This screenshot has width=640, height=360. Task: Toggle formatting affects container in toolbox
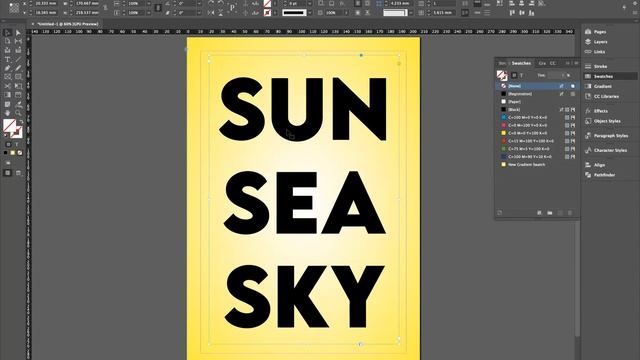pyautogui.click(x=8, y=144)
